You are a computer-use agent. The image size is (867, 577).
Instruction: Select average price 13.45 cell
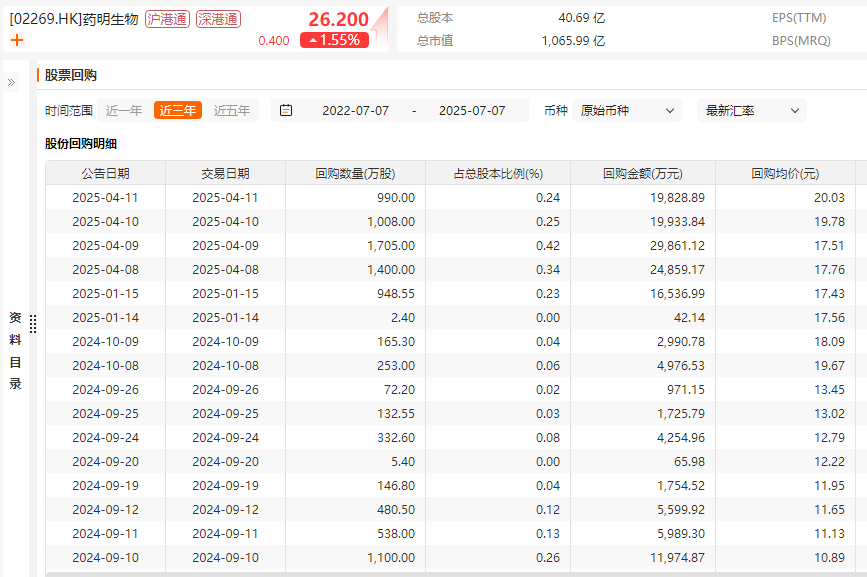click(785, 390)
